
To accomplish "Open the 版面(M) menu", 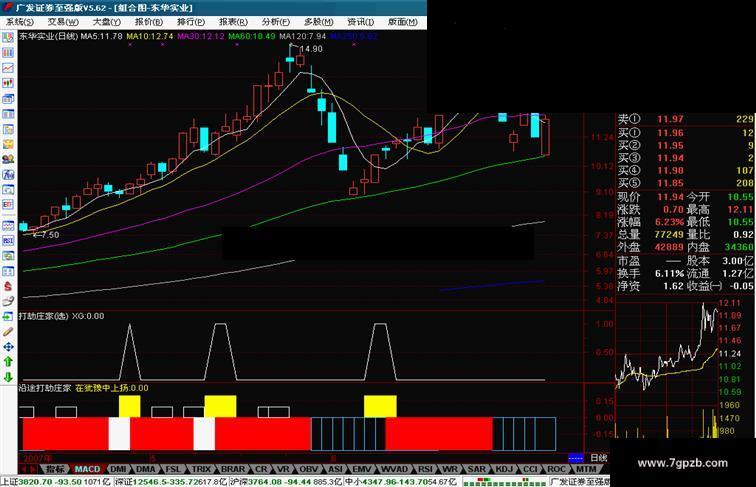I will 403,22.
